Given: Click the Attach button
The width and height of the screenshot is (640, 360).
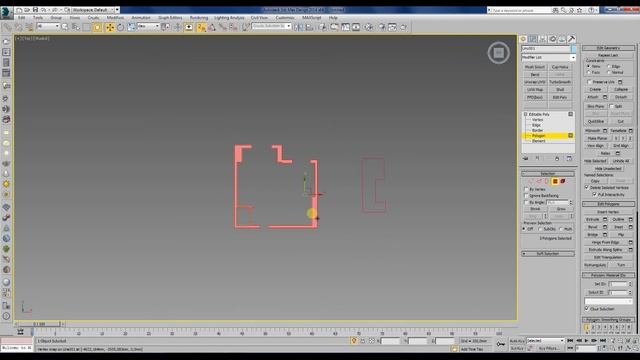Looking at the screenshot, I should (593, 97).
